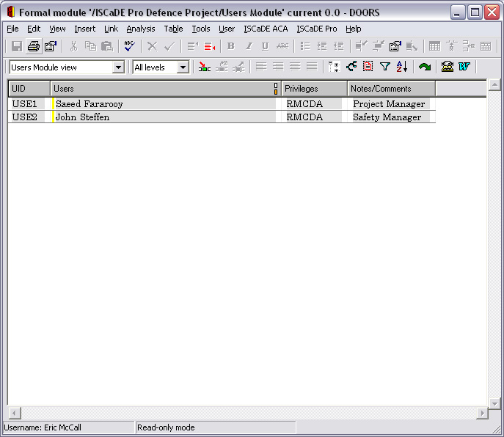Viewport: 504px width, 437px height.
Task: Click the table grid icon in top toolbar
Action: point(434,46)
